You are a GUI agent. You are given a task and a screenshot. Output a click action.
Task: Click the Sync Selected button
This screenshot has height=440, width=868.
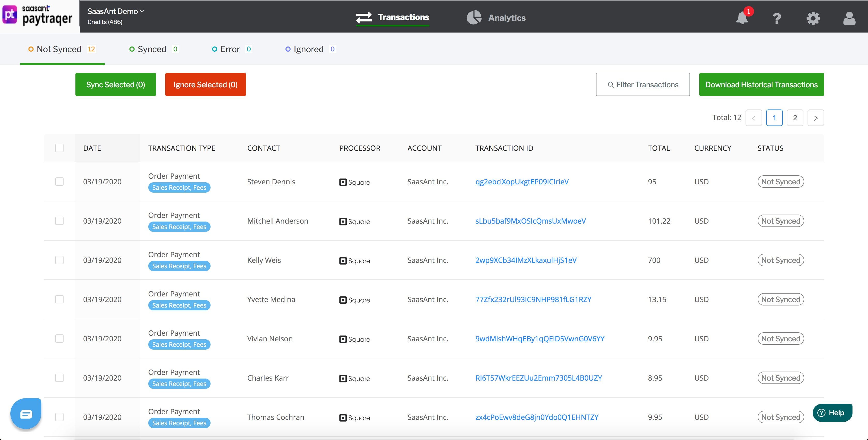click(x=115, y=84)
